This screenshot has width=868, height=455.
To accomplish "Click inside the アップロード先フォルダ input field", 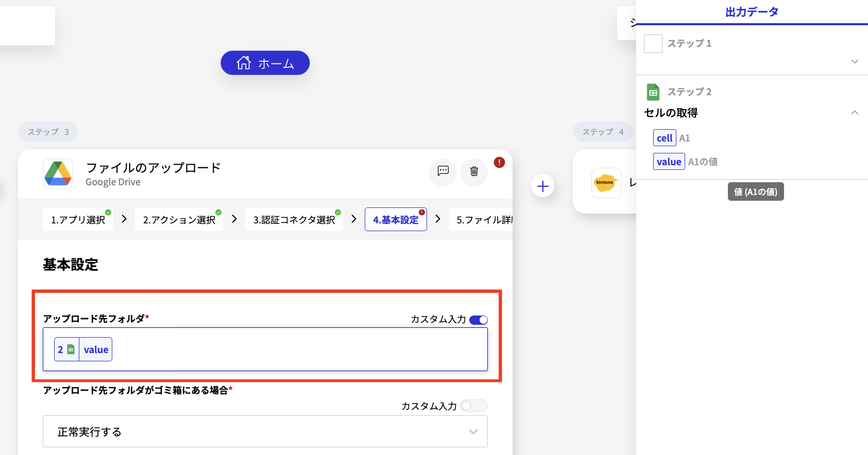I will [x=265, y=349].
